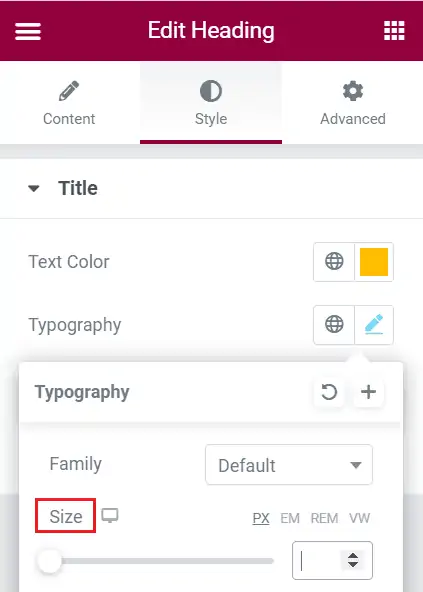Switch to the Content tab
The image size is (423, 592).
click(x=69, y=103)
